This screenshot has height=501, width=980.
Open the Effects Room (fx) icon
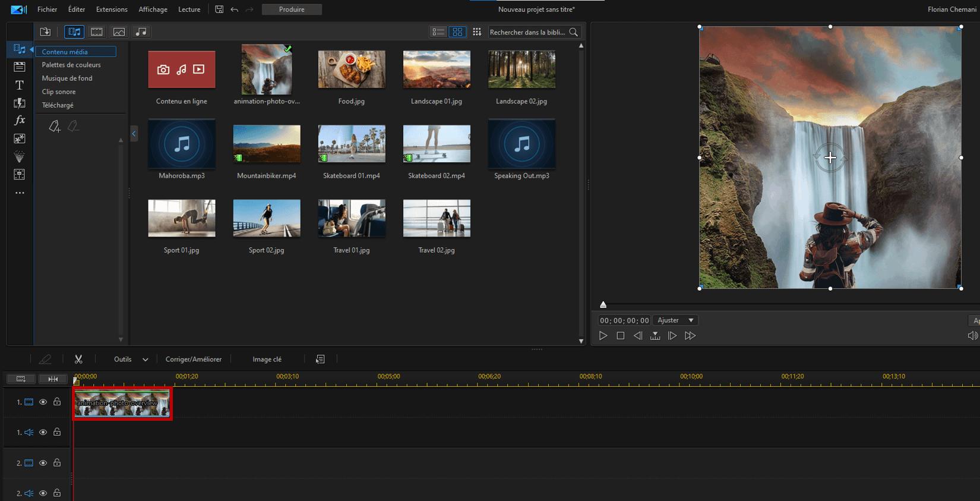click(x=20, y=121)
